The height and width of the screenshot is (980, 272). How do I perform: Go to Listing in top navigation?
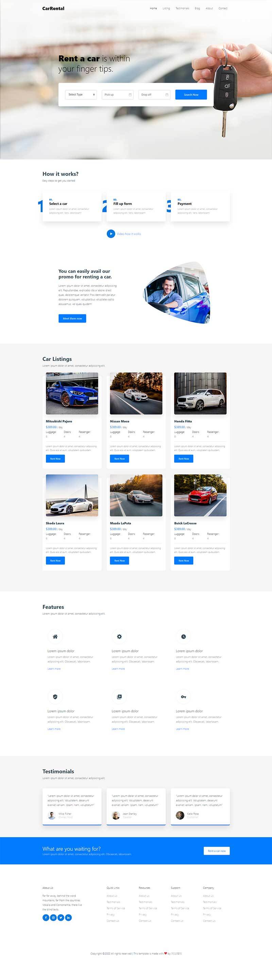[x=166, y=9]
